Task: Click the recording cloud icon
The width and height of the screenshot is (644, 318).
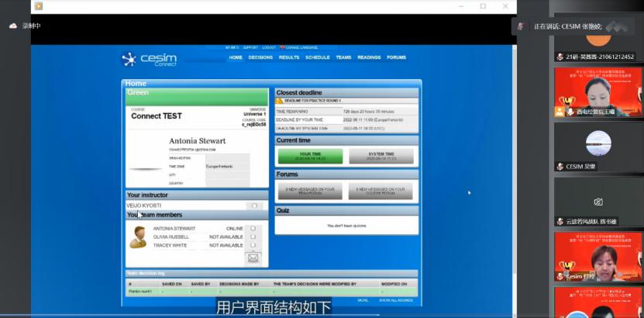Action: coord(12,26)
